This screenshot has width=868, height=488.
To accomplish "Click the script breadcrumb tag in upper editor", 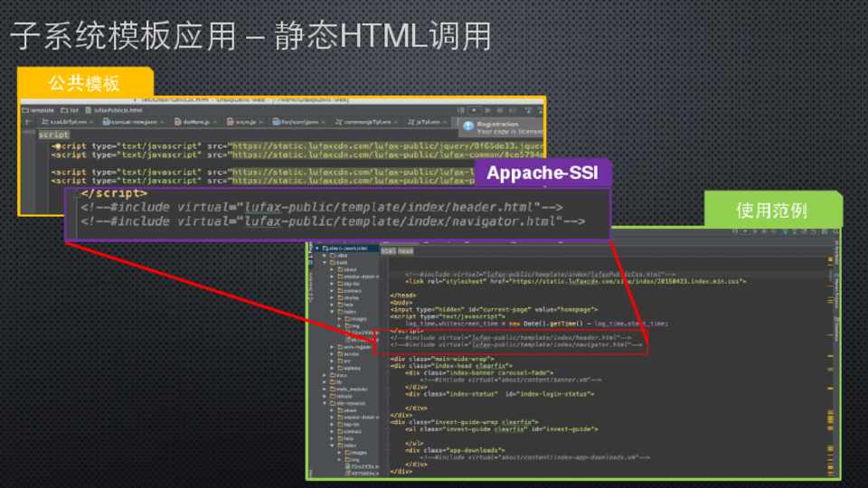I will tap(53, 135).
